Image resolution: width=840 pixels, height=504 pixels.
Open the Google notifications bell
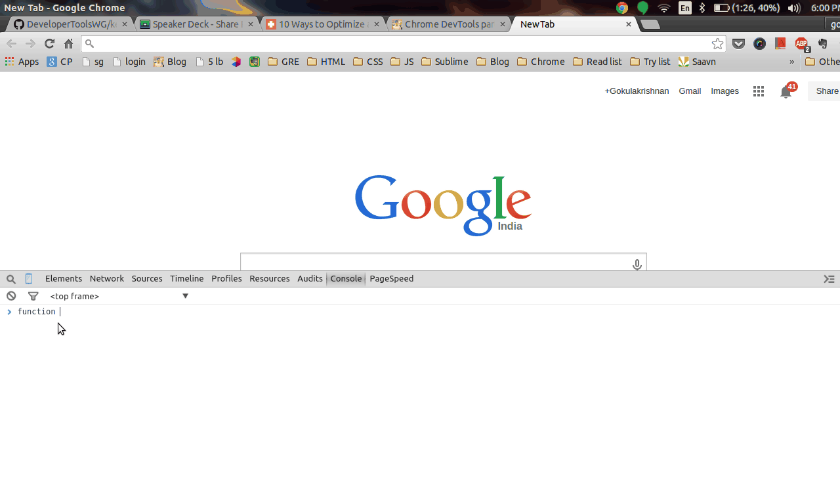click(x=786, y=91)
